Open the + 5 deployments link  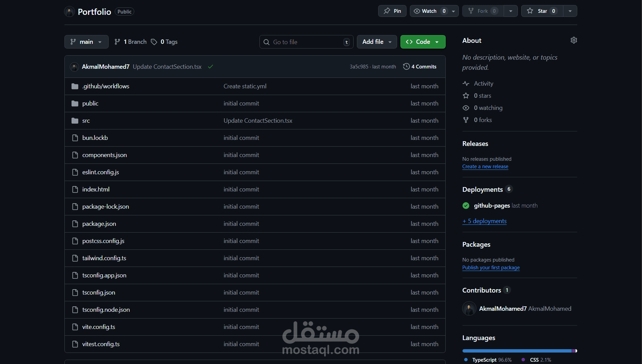(484, 221)
